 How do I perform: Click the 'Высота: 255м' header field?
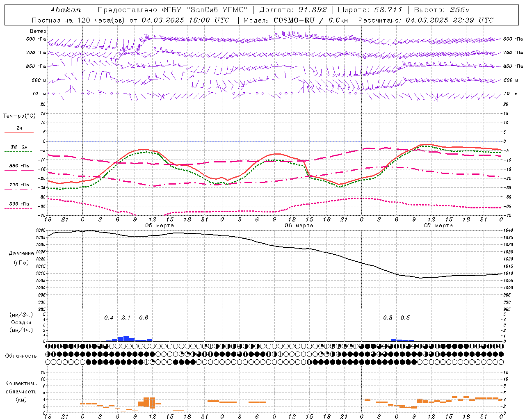coord(442,10)
